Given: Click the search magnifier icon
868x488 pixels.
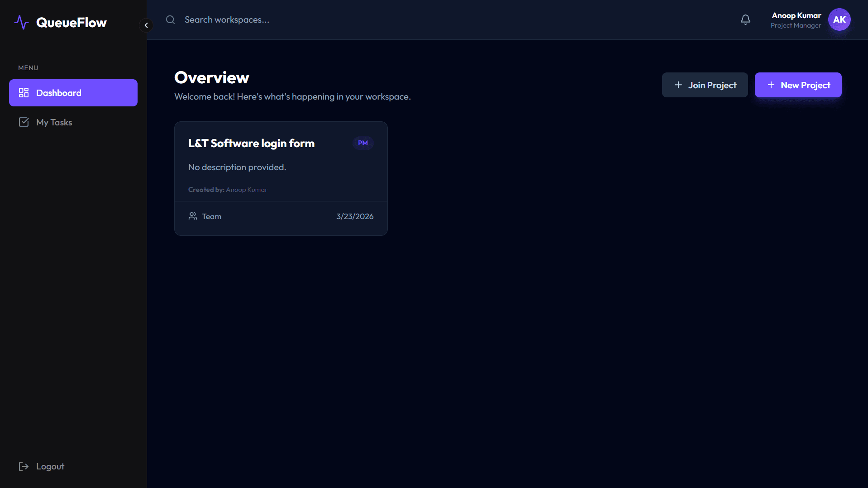Looking at the screenshot, I should [x=170, y=20].
